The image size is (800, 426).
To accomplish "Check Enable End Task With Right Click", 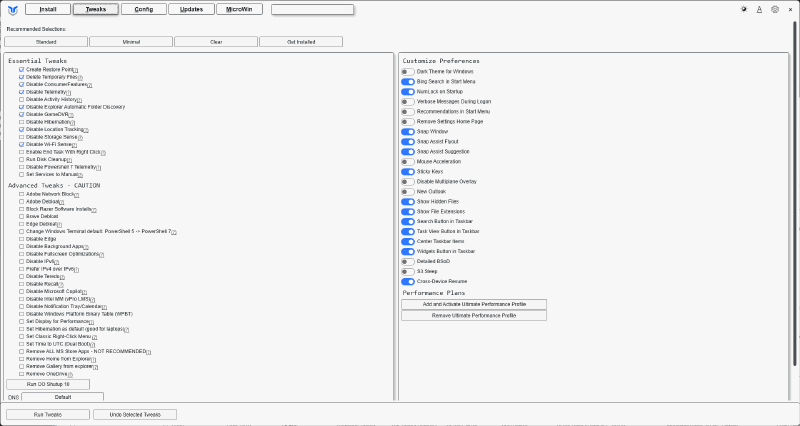I will point(21,152).
